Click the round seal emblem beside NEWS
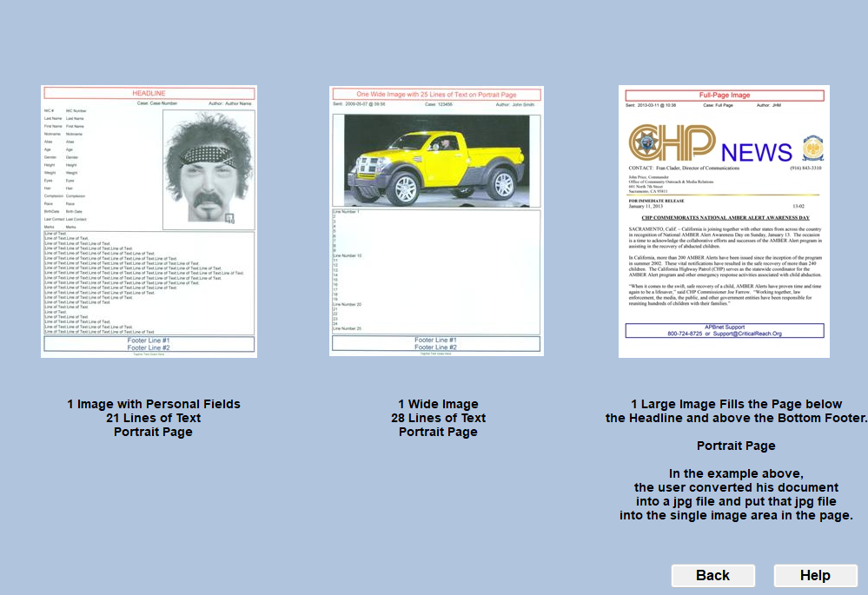This screenshot has width=868, height=595. 812,149
